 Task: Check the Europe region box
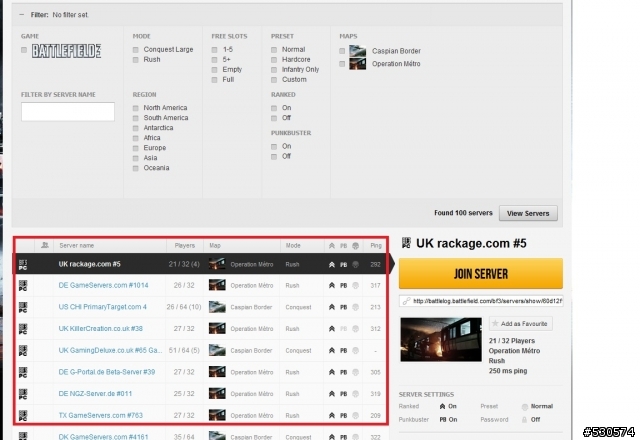pyautogui.click(x=136, y=148)
